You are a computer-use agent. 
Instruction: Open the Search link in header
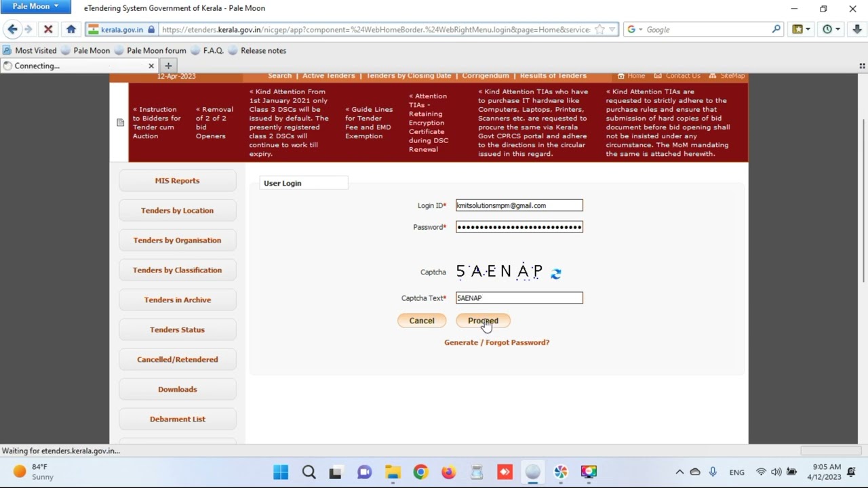click(279, 76)
